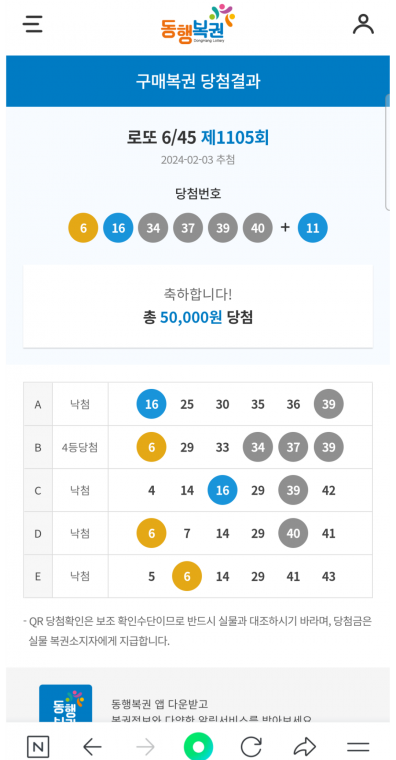Tap the blue 제1105회 round text
This screenshot has height=760, width=396.
pyautogui.click(x=235, y=138)
